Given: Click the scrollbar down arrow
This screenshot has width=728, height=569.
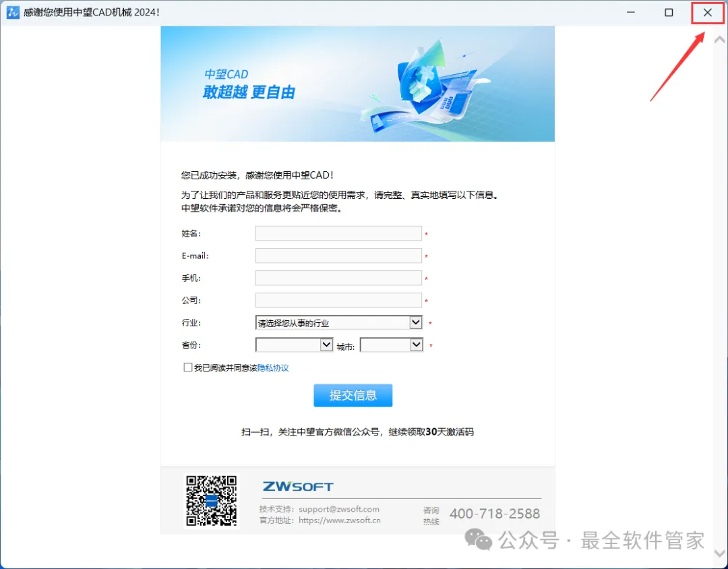Looking at the screenshot, I should (720, 553).
